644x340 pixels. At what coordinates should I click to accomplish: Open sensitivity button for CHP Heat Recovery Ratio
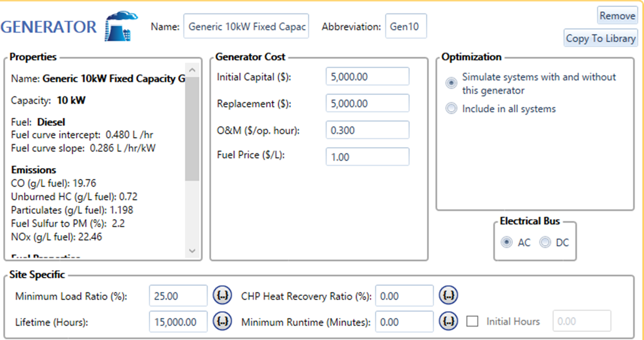(449, 295)
